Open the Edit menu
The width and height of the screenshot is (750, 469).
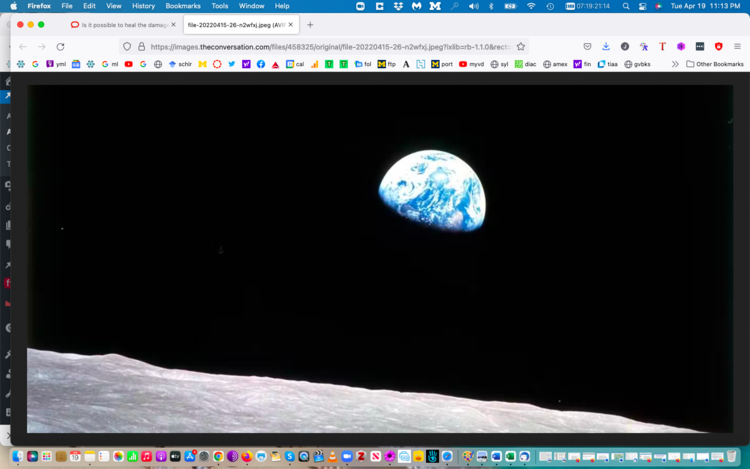coord(89,6)
